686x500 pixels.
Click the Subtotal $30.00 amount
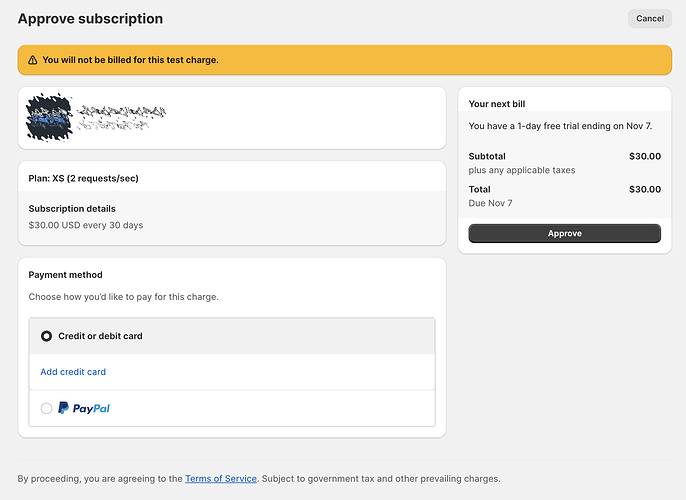644,156
